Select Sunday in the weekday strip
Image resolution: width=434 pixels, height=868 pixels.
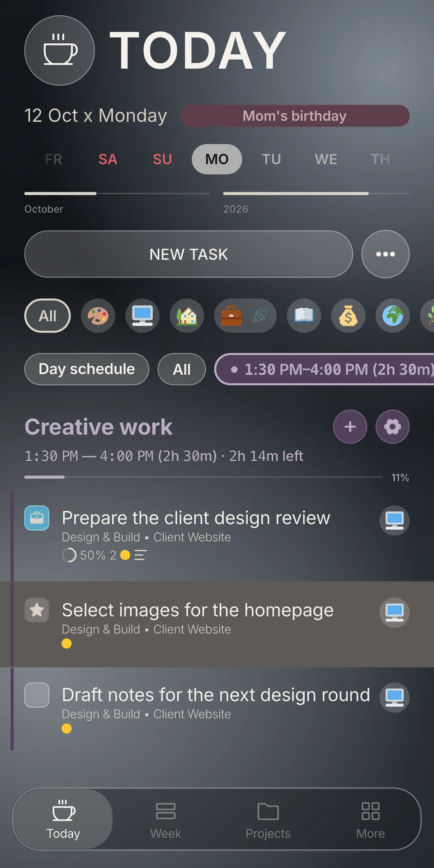162,159
